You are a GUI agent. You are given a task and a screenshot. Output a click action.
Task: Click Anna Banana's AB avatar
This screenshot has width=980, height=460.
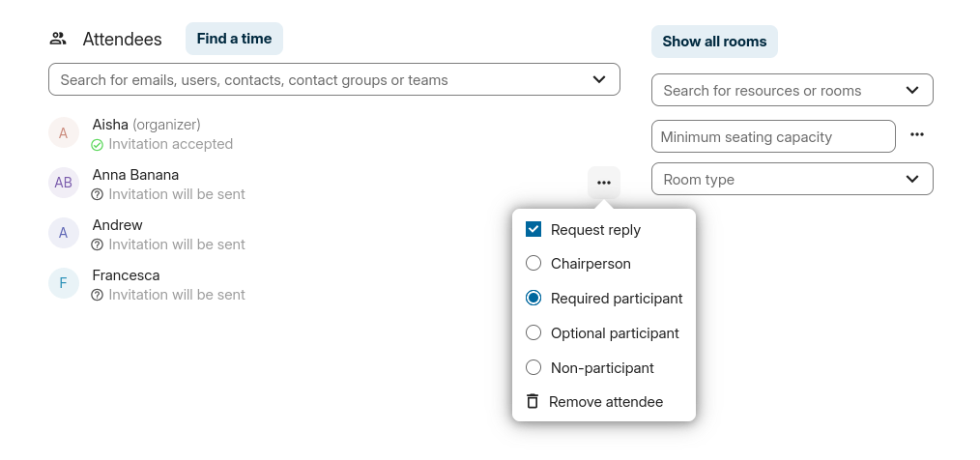(64, 184)
